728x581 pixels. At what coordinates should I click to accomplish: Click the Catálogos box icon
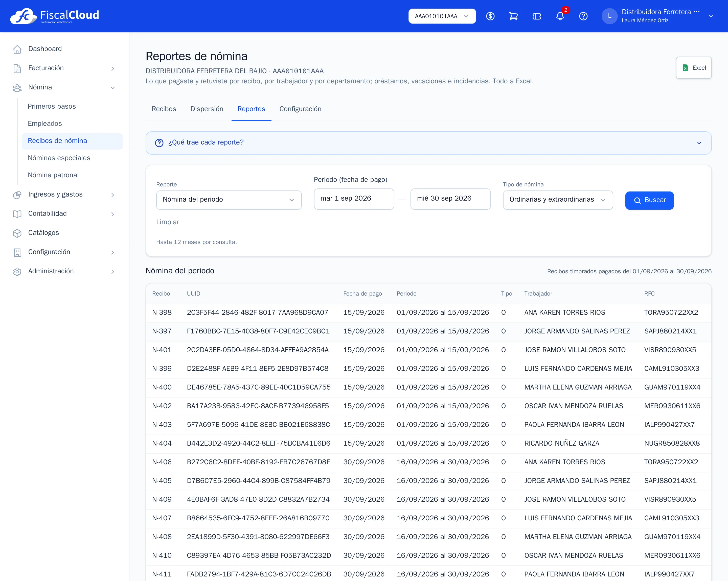click(17, 233)
